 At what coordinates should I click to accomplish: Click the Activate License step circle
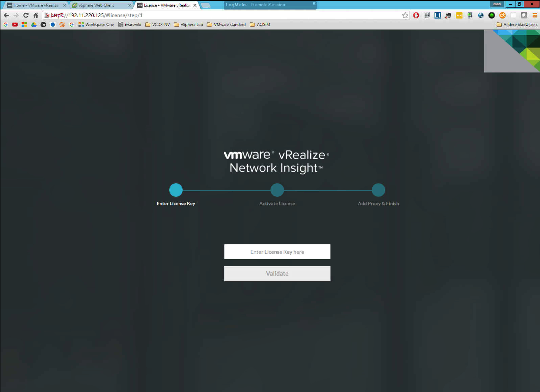click(x=277, y=190)
